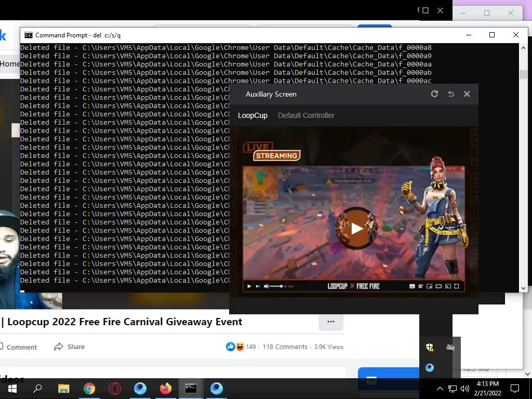Open the second blue-orb app in taskbar
The image size is (532, 399).
pyautogui.click(x=217, y=389)
